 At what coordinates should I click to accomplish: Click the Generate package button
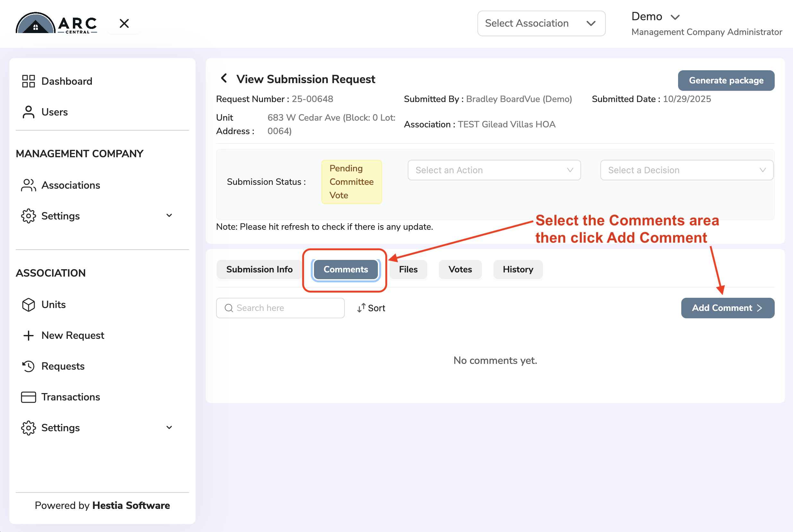[x=726, y=81]
